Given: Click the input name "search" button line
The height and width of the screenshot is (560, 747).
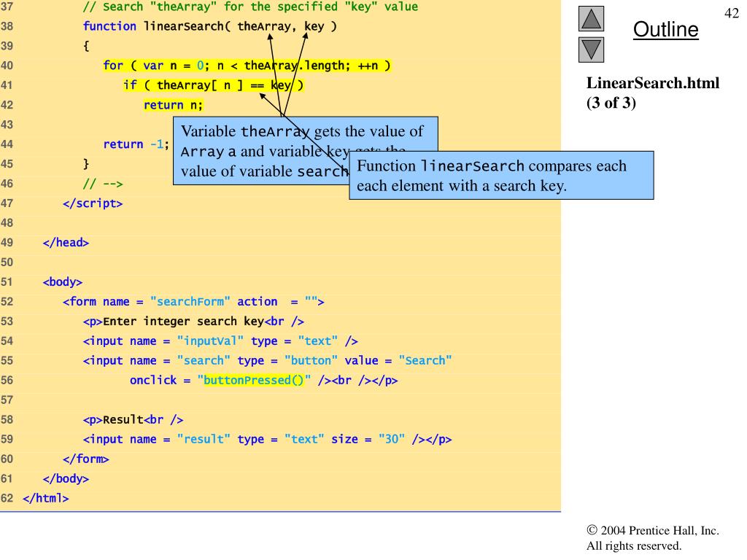Looking at the screenshot, I should pyautogui.click(x=267, y=360).
